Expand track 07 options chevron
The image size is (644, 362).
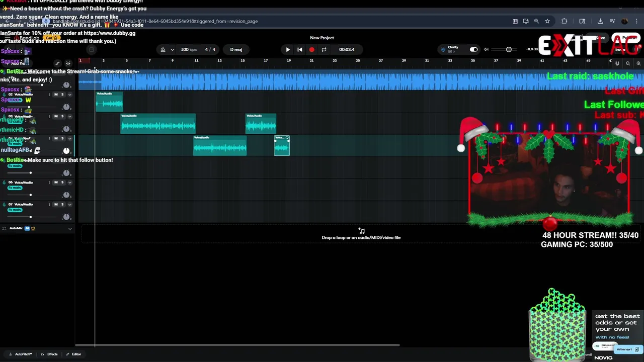pos(70,204)
